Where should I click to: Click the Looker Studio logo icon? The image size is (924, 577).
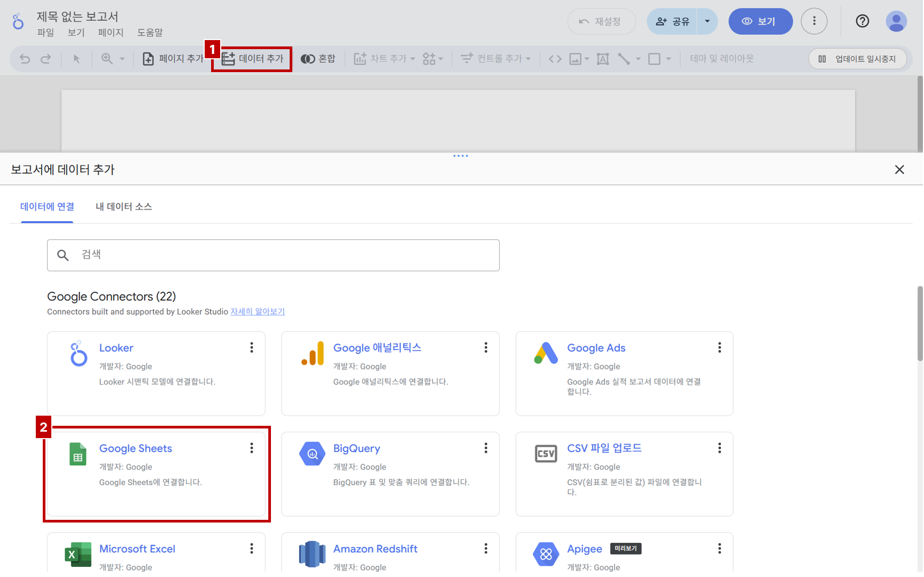(x=18, y=22)
